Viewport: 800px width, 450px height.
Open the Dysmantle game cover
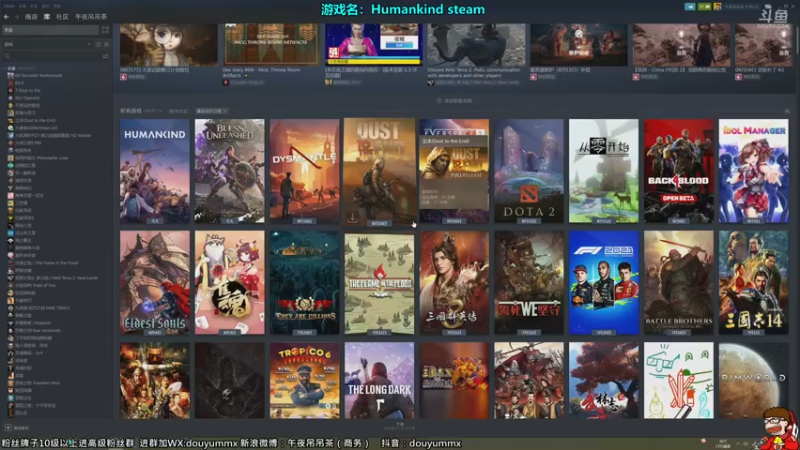pos(305,171)
